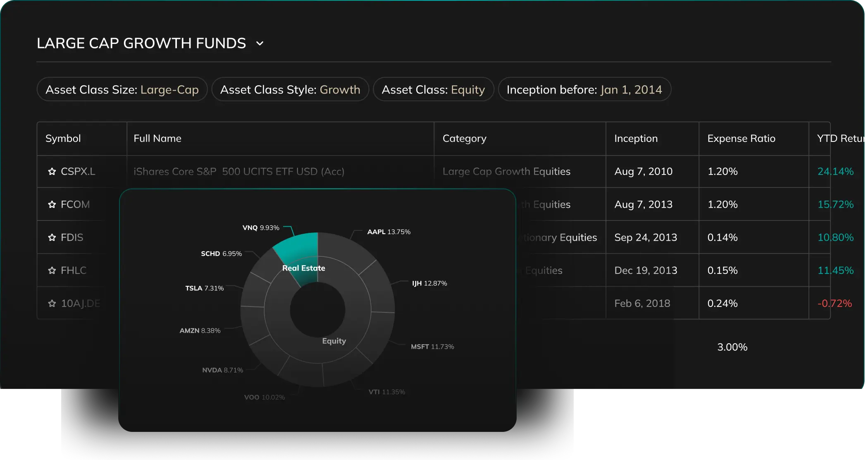Click the Equity ring of donut chart
Image resolution: width=868 pixels, height=460 pixels.
(x=334, y=341)
